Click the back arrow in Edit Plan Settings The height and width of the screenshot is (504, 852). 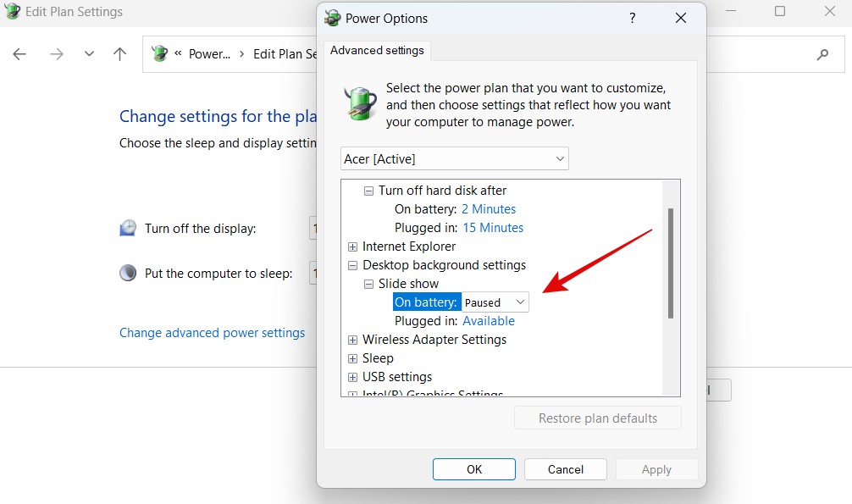tap(19, 54)
